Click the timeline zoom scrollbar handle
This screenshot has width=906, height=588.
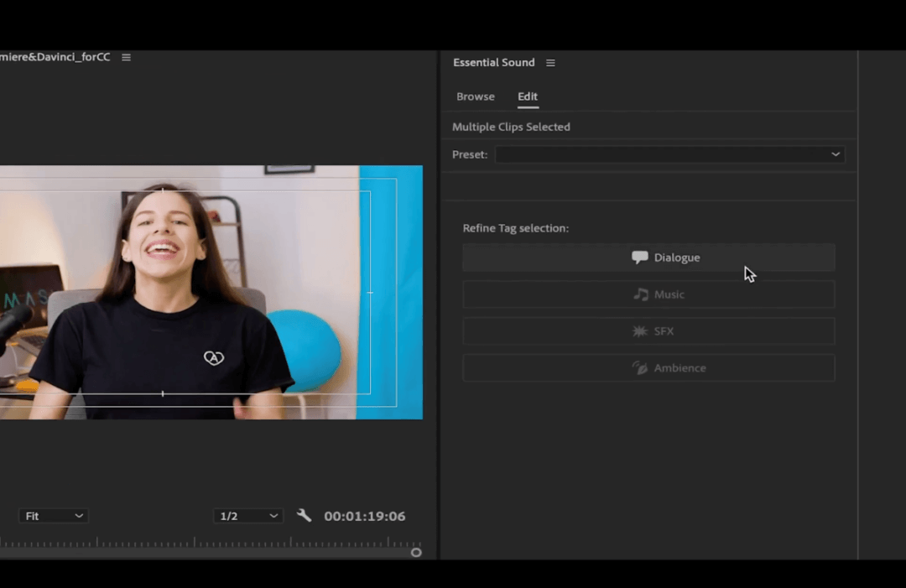click(416, 552)
